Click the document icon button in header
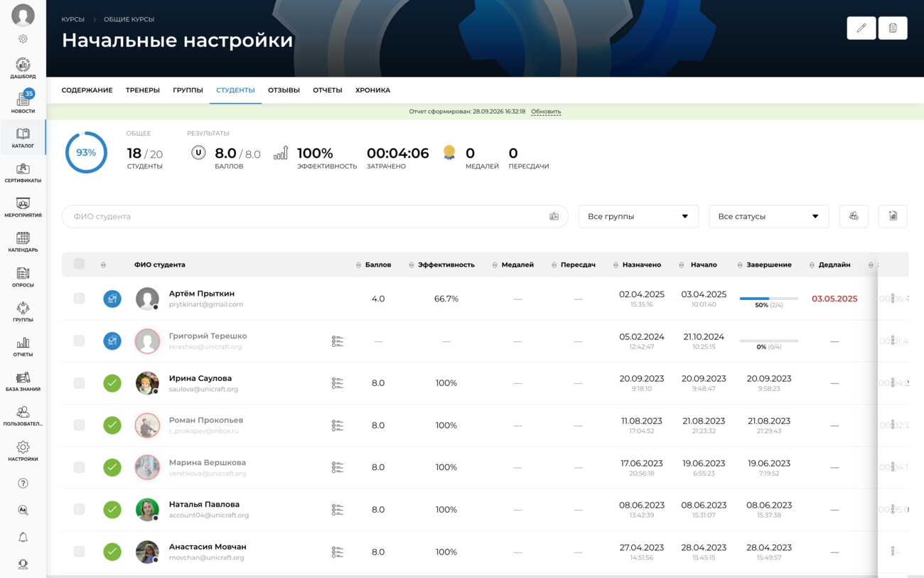 point(893,28)
